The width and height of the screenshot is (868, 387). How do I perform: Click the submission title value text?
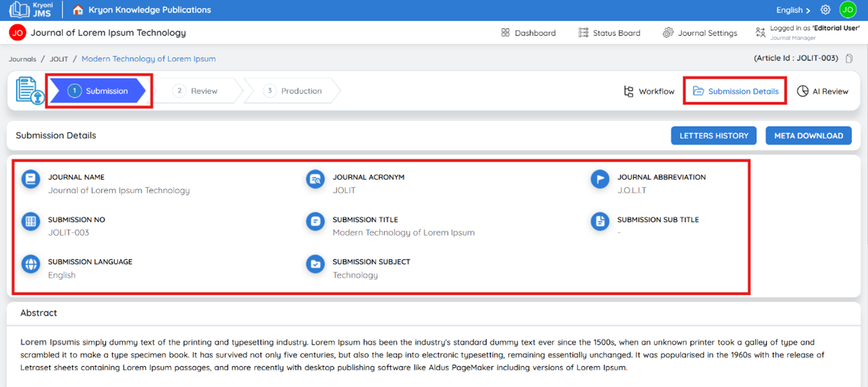(x=403, y=233)
